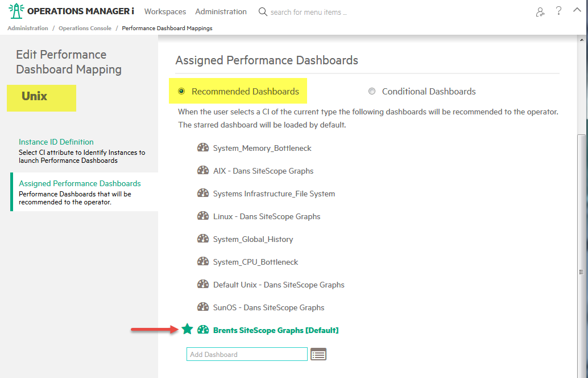Click the Edit Performance Dashboard Mapping heading
Screen dimensions: 588x378
pyautogui.click(x=69, y=62)
